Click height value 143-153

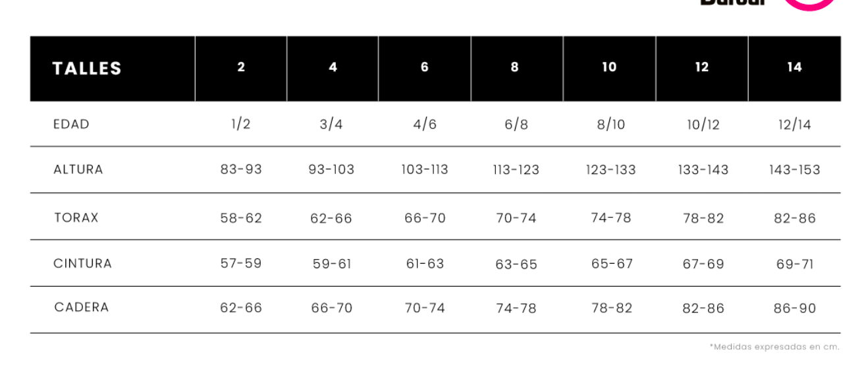click(x=795, y=170)
